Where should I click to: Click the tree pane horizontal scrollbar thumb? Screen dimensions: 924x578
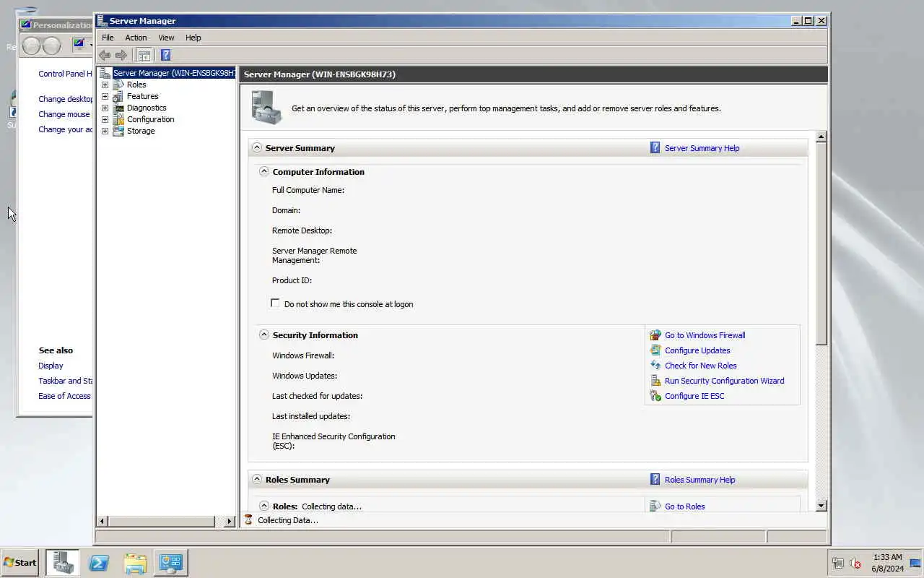[161, 521]
